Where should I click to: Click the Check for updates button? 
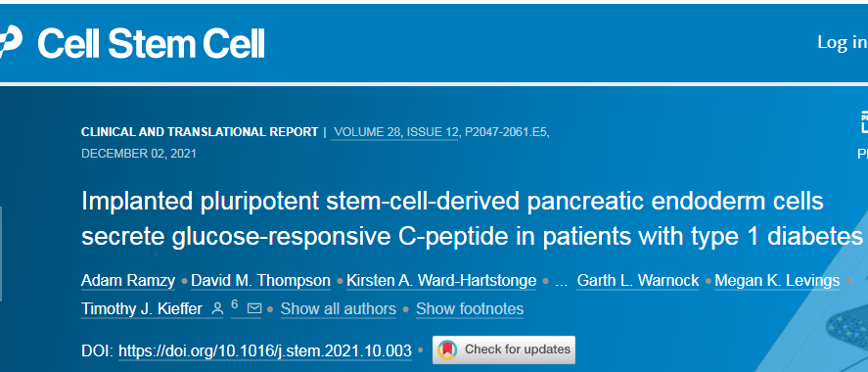coord(504,349)
